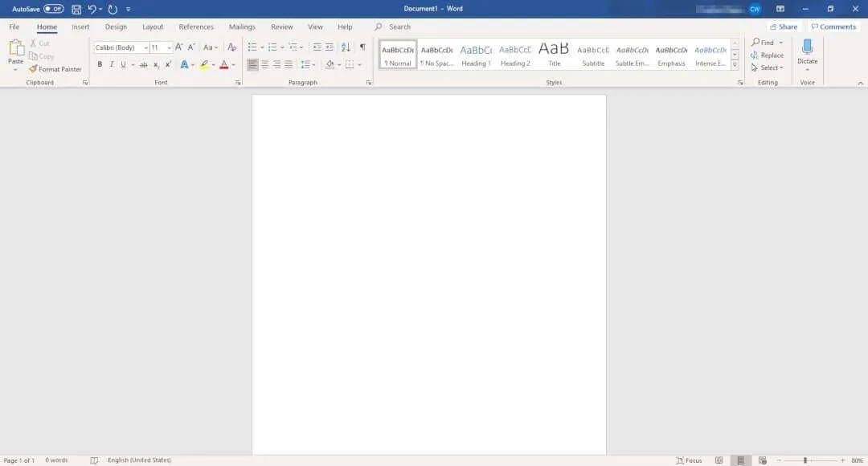
Task: Switch to Read Mode view
Action: click(719, 460)
